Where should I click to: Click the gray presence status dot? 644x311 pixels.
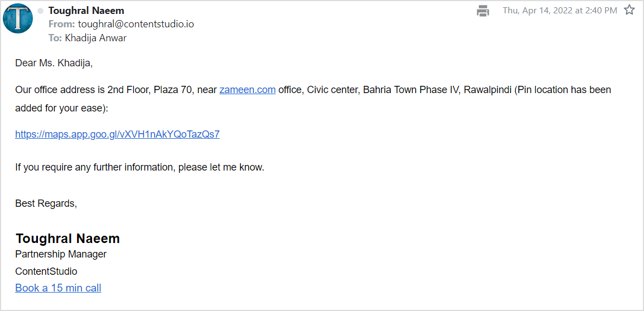coord(40,11)
